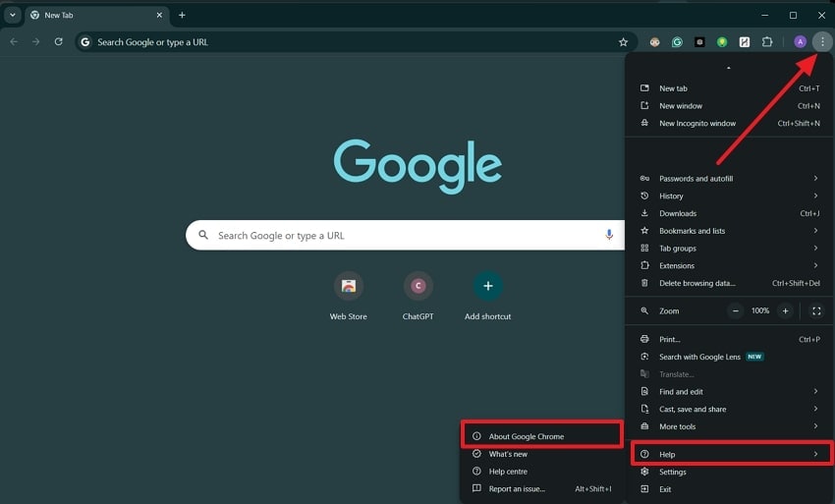Go forward using the forward arrow
Image resolution: width=835 pixels, height=504 pixels.
click(35, 41)
